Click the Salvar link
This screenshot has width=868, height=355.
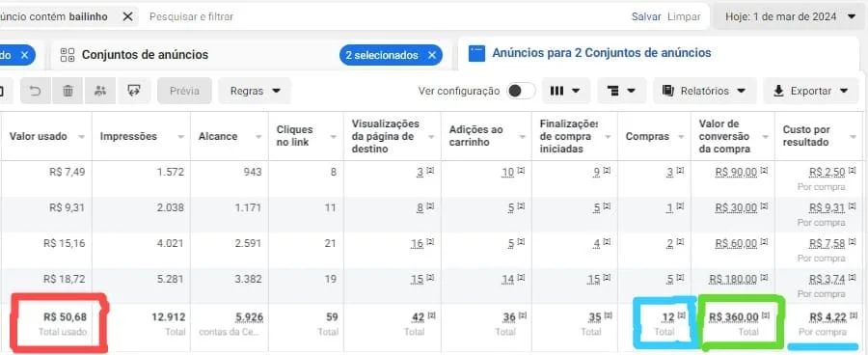pyautogui.click(x=646, y=16)
